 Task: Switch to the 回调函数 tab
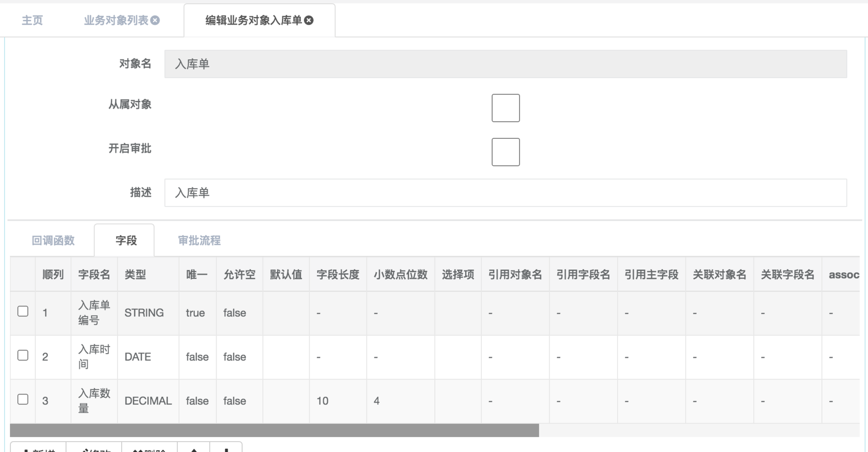tap(53, 240)
